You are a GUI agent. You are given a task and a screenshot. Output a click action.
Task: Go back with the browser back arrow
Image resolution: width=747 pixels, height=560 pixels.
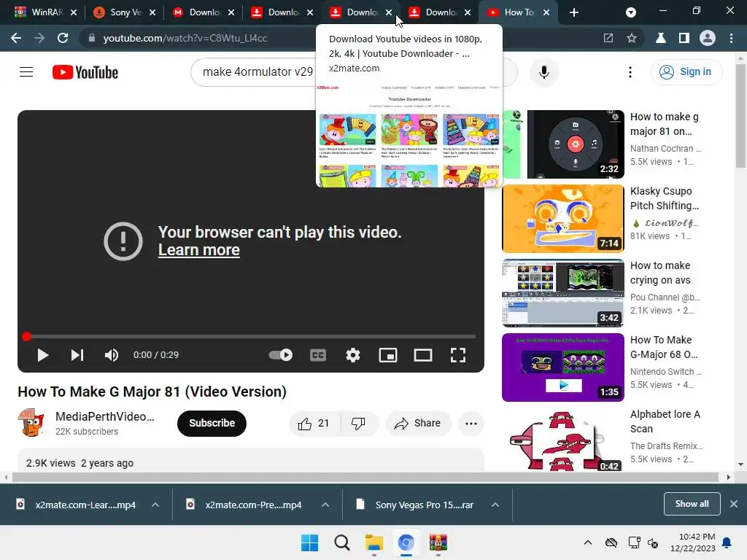[16, 38]
